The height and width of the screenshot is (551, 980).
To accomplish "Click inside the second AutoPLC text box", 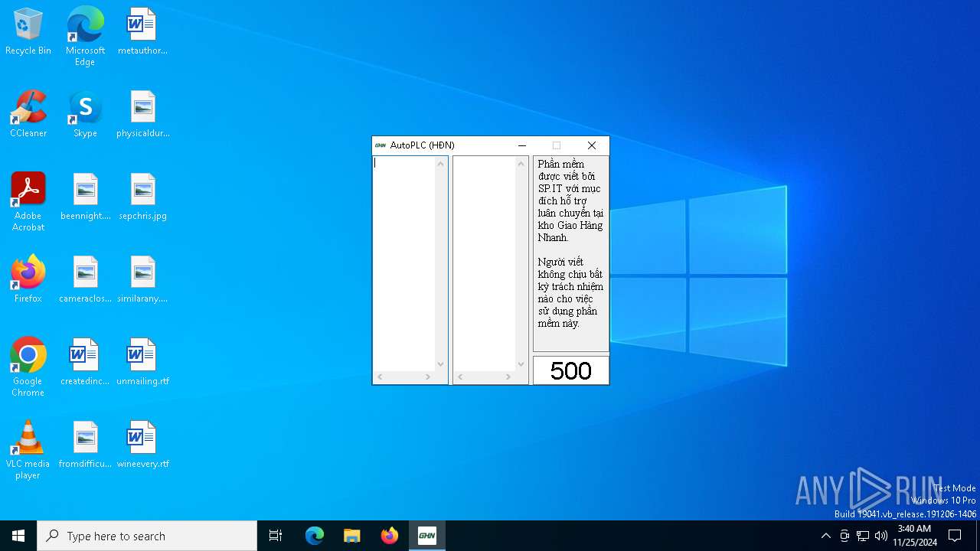I will 484,263.
